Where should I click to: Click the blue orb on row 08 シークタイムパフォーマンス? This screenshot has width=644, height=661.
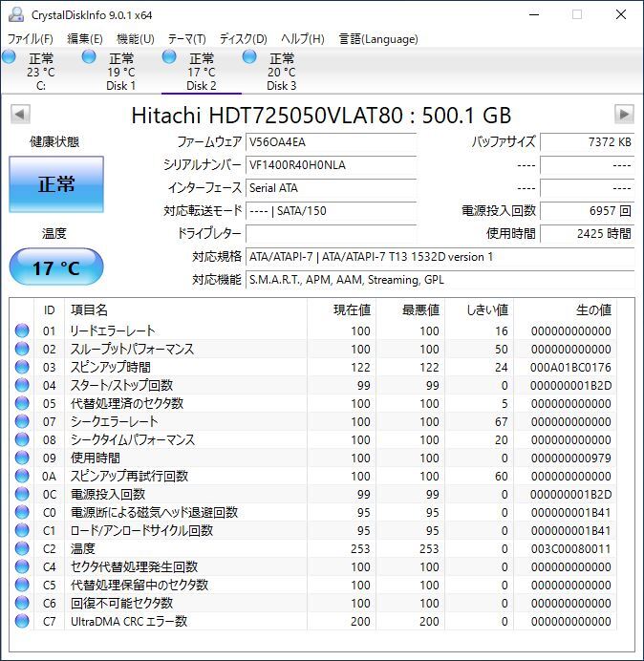tap(22, 439)
